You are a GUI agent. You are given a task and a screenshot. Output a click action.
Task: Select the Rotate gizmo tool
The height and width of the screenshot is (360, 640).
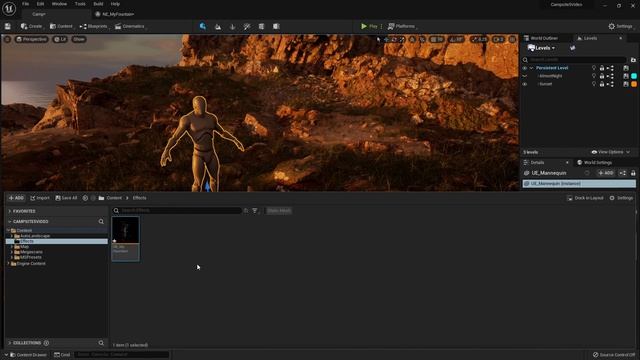coord(394,40)
